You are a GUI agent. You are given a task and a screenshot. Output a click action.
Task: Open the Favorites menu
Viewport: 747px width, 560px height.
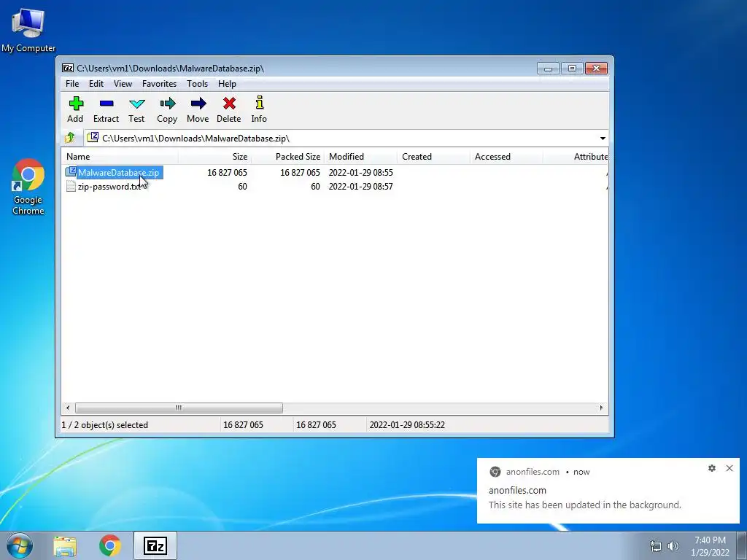(x=159, y=84)
